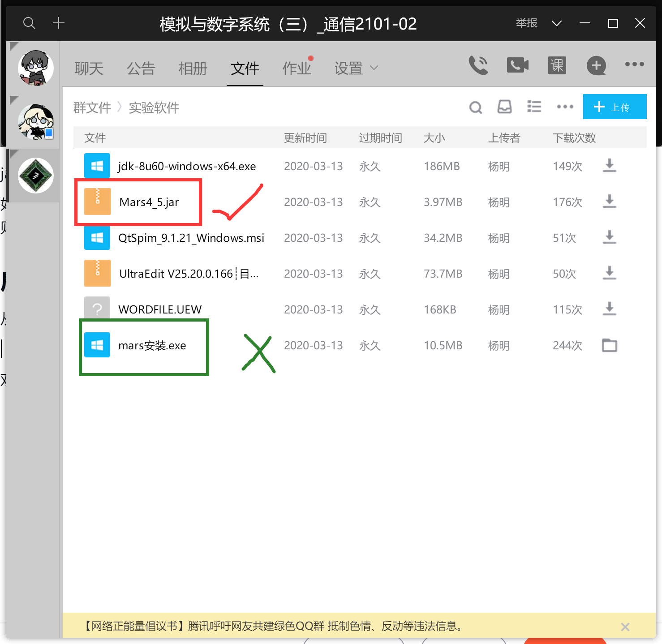Switch to the 作业 tab

(297, 68)
